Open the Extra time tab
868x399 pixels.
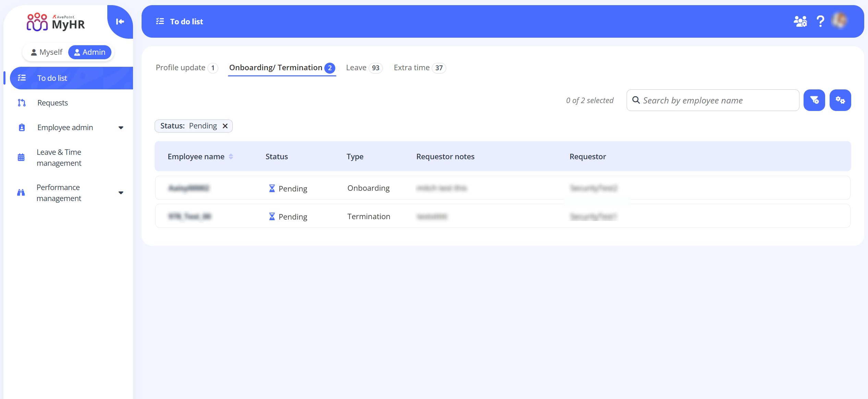[412, 67]
